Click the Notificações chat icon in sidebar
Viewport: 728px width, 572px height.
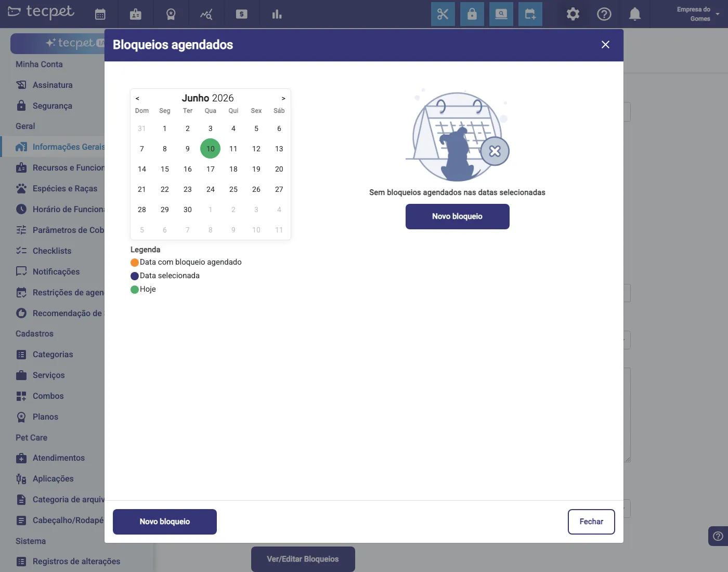point(21,271)
